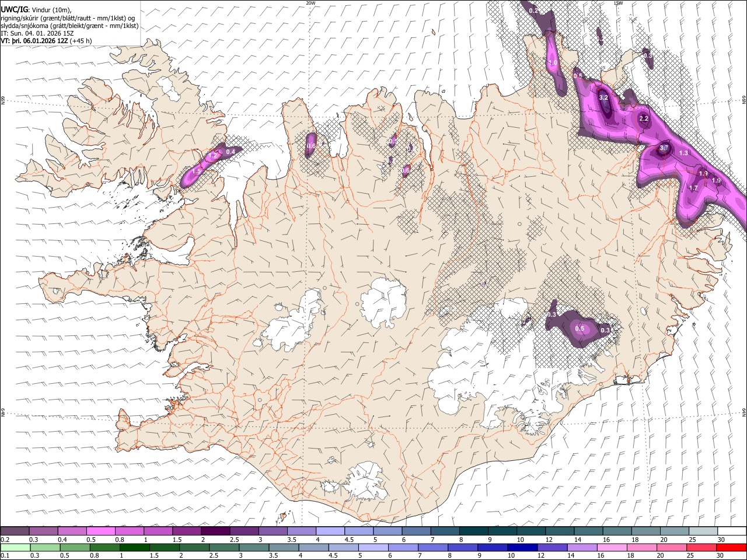The width and height of the screenshot is (747, 560).
Task: Select the 25 swatch in the top legend row
Action: coord(703,531)
